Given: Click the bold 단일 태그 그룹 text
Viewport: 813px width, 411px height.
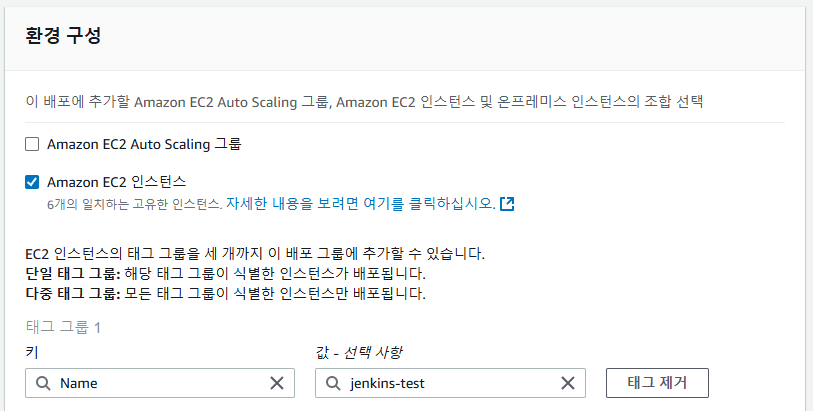Looking at the screenshot, I should point(73,273).
